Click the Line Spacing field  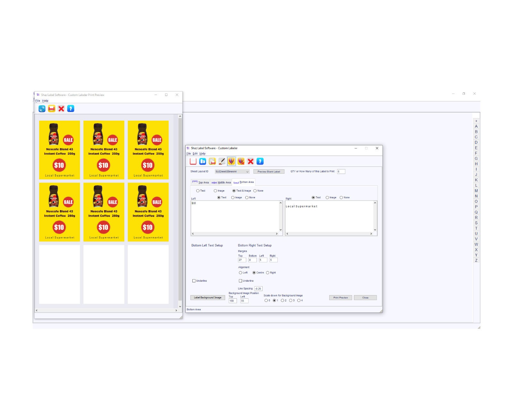[x=258, y=289]
